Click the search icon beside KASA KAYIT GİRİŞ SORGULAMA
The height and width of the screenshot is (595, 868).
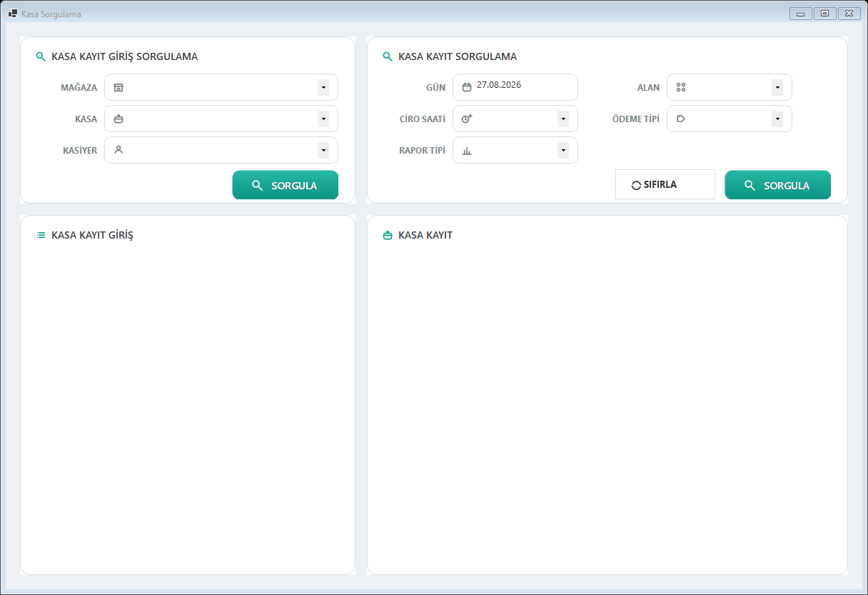tap(41, 56)
